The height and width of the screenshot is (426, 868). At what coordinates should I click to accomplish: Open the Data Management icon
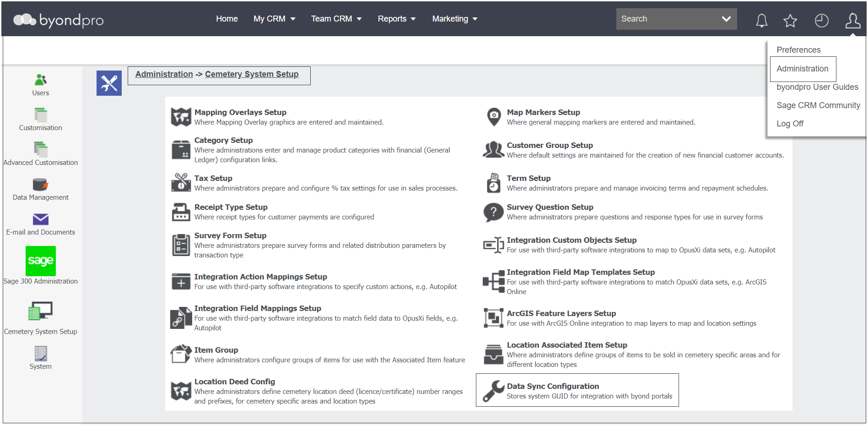(x=41, y=185)
